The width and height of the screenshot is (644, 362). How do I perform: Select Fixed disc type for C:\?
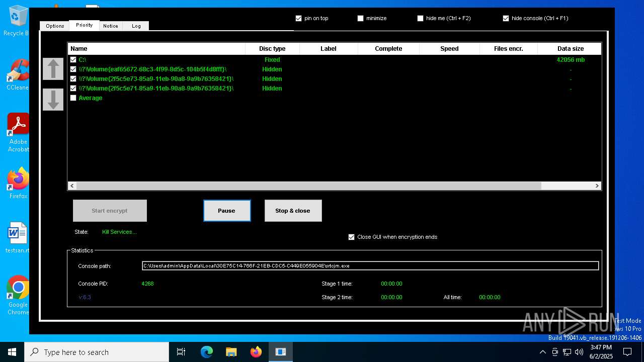(x=272, y=60)
